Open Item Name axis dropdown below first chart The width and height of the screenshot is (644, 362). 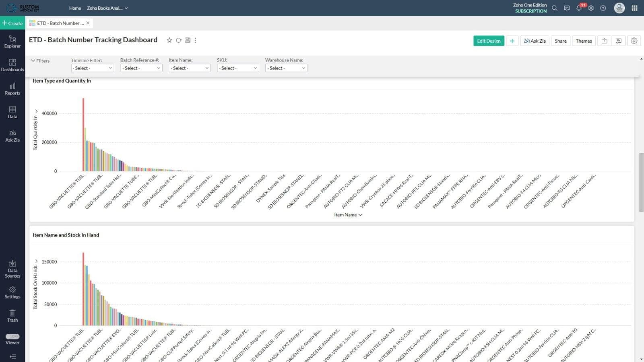click(x=348, y=215)
